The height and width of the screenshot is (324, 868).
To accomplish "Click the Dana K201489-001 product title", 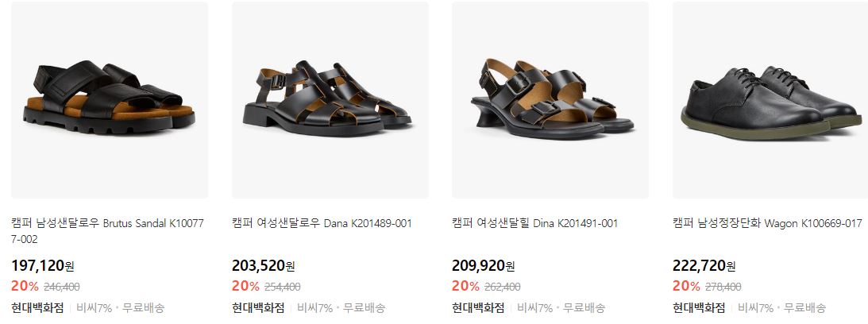I will point(322,224).
